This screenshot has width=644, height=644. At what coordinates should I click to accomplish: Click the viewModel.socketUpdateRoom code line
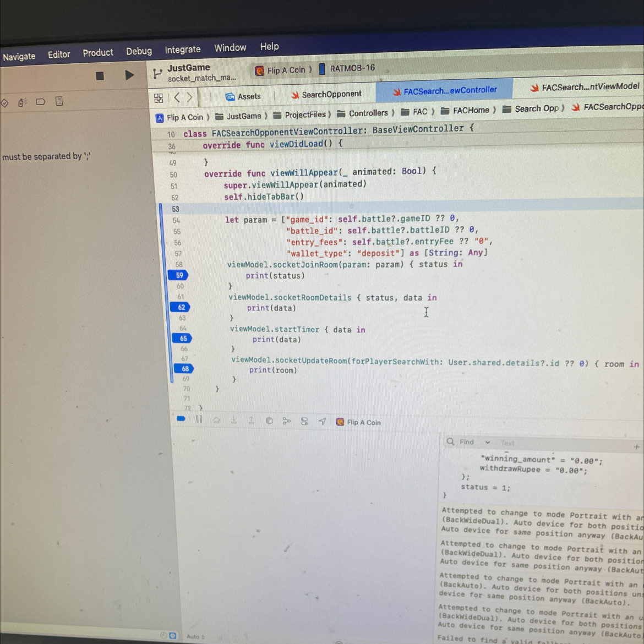[x=435, y=362]
